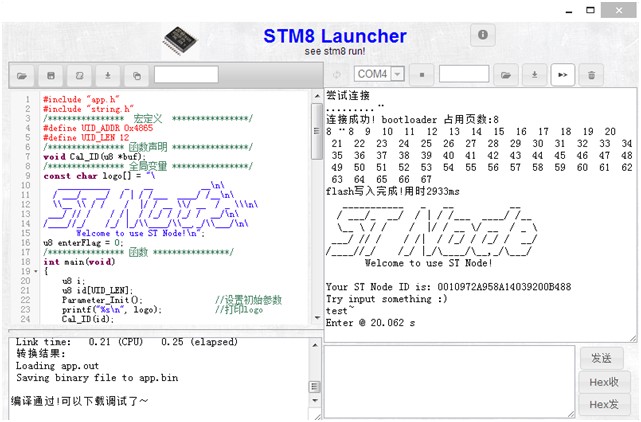Screen dimensions: 641x422
Task: Click the Hex发 button
Action: click(x=604, y=404)
